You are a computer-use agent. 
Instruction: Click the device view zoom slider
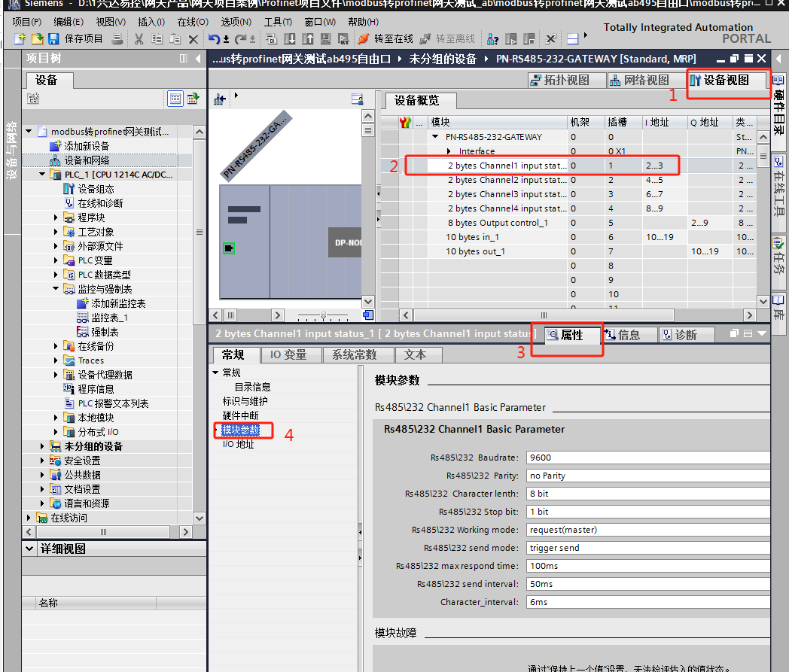coord(323,316)
